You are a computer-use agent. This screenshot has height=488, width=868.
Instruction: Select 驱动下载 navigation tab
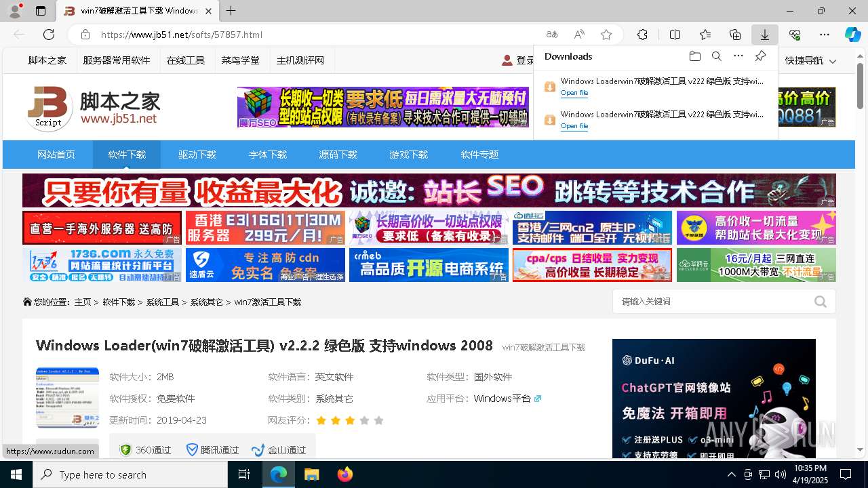tap(197, 155)
